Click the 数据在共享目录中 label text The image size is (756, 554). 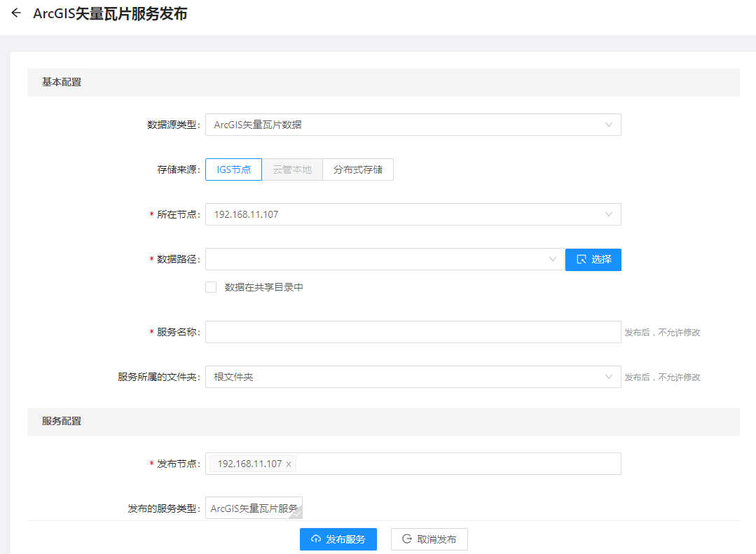263,287
